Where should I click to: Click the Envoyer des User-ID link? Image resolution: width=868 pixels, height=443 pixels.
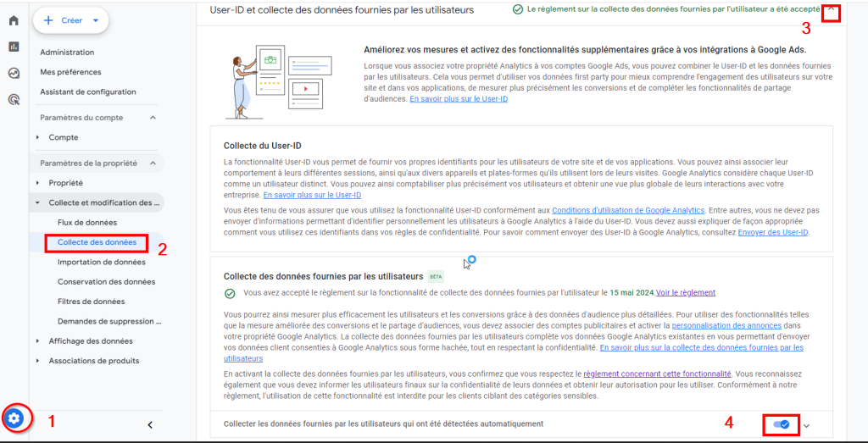pyautogui.click(x=772, y=232)
